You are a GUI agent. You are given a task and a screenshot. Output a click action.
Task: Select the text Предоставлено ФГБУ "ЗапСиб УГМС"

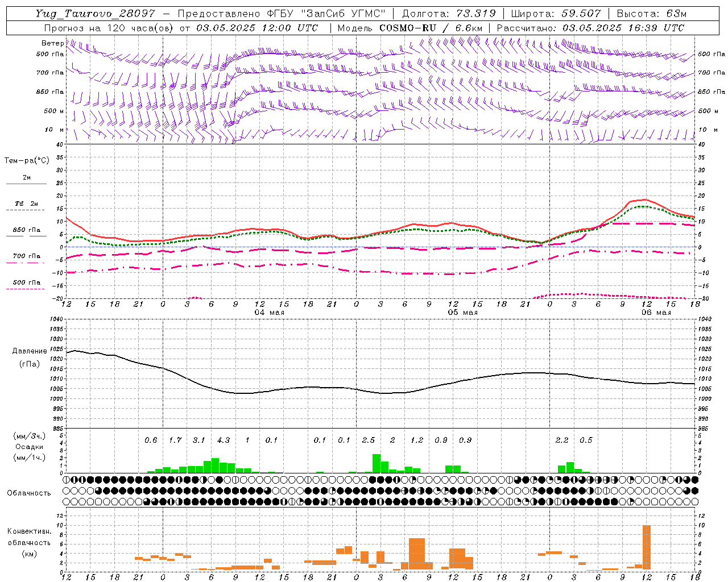pos(282,14)
